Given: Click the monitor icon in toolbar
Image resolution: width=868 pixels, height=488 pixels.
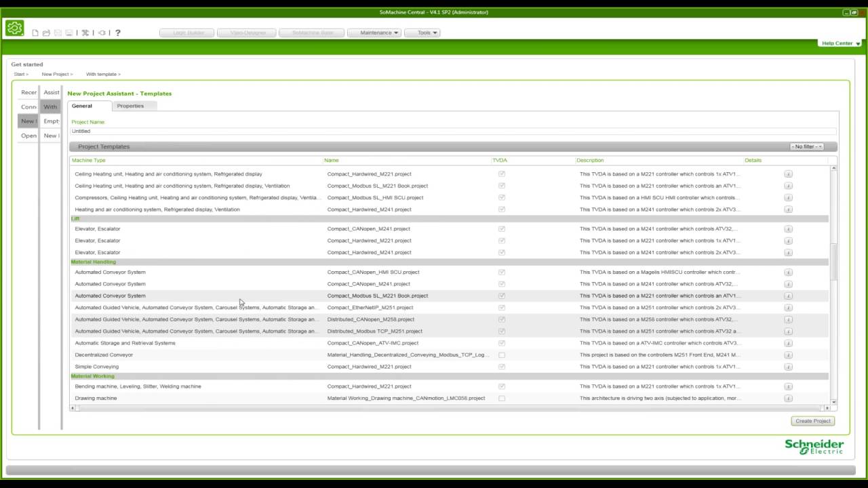Looking at the screenshot, I should [68, 33].
